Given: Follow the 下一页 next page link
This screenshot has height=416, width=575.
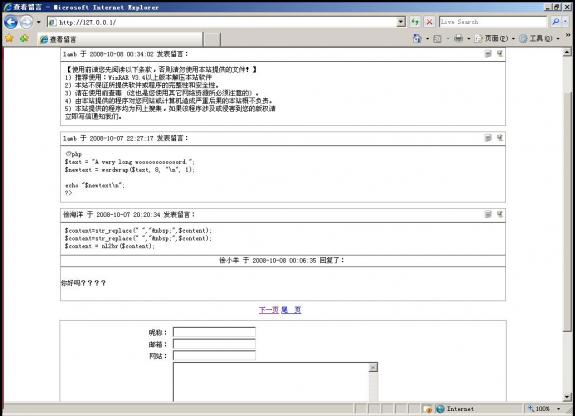Looking at the screenshot, I should point(269,310).
